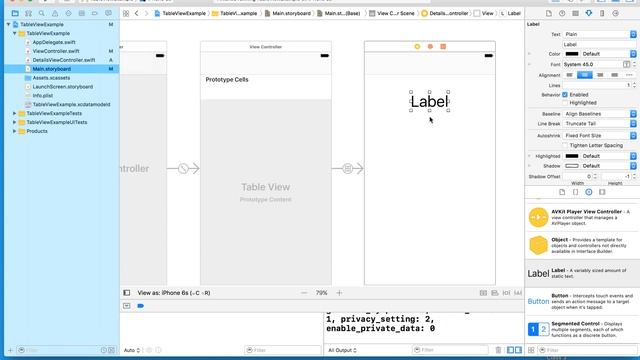Open the Project navigator tab
Viewport: 640px width, 360px height.
pos(15,13)
